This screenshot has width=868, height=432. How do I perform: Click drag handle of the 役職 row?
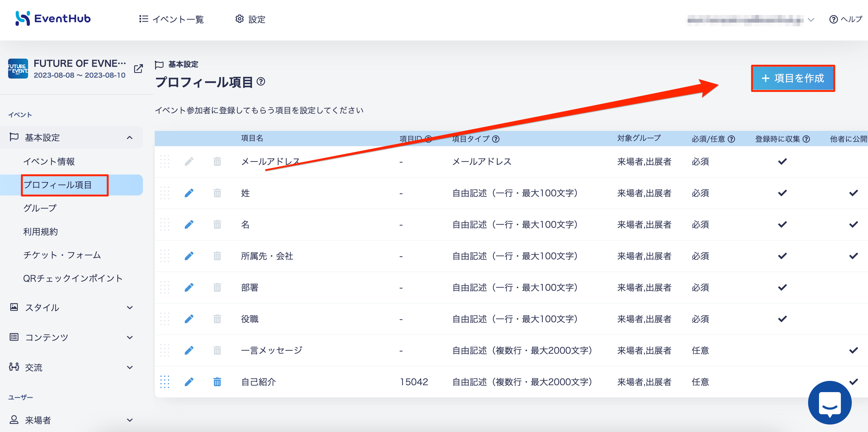165,319
